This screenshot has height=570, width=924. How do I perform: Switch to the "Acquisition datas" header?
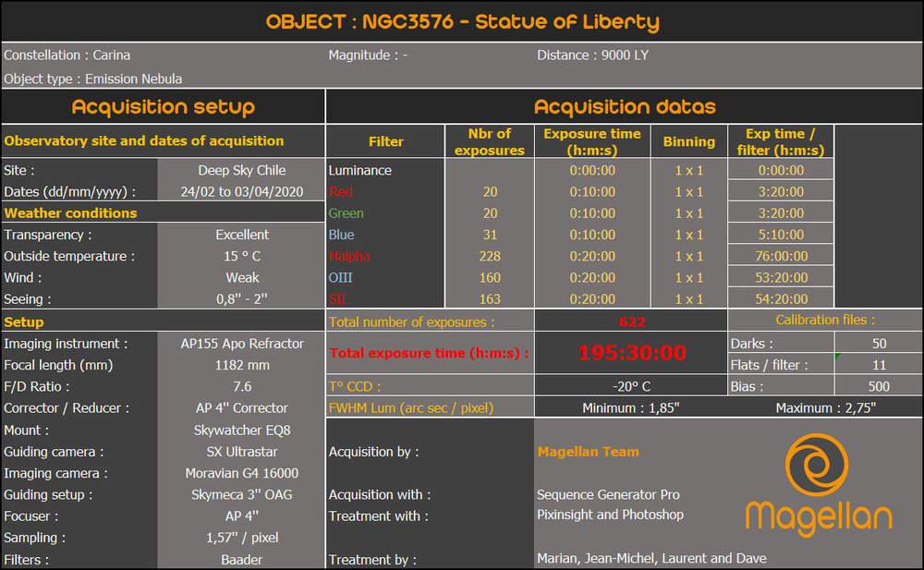pyautogui.click(x=625, y=106)
